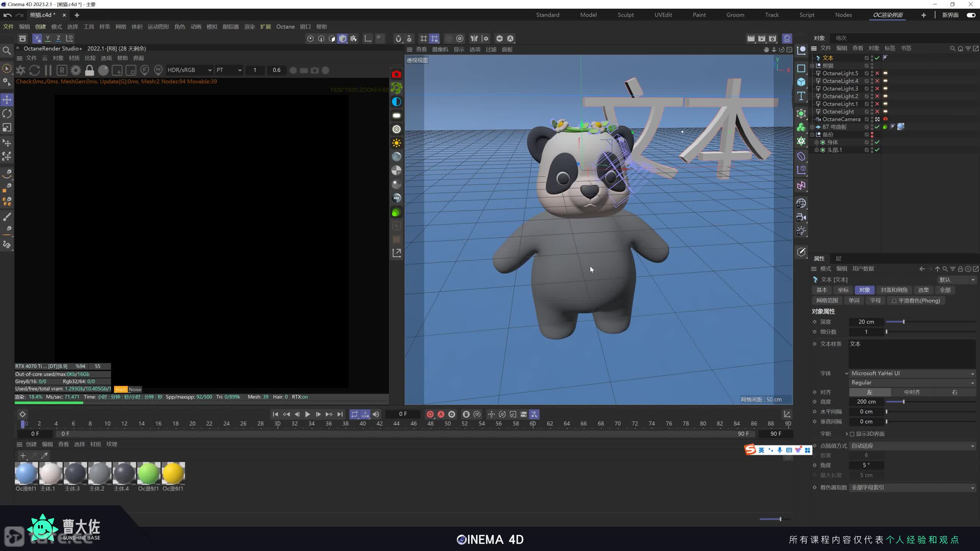The image size is (980, 551).
Task: Select the Move tool in left toolbar
Action: (x=7, y=100)
